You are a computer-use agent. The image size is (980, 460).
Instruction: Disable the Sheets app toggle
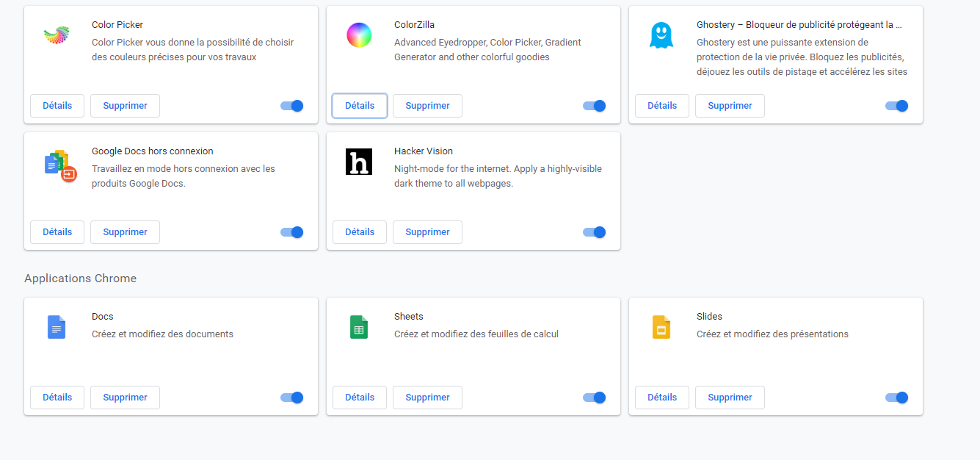pos(594,398)
